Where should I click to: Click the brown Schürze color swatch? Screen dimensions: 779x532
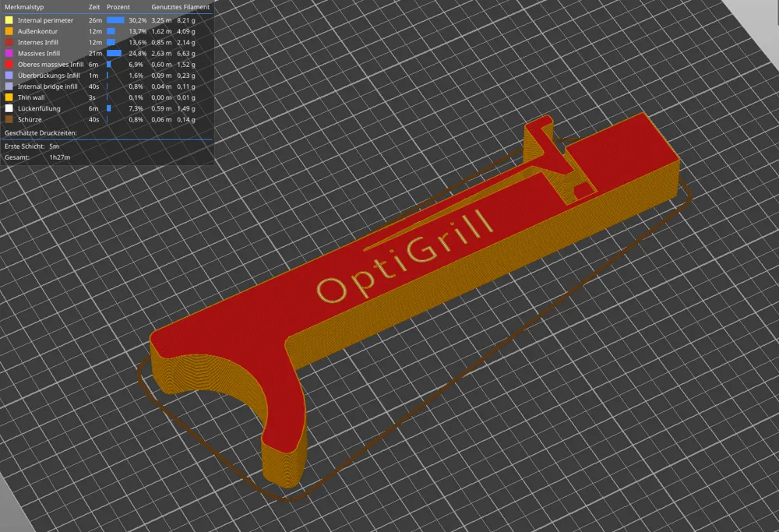(x=9, y=120)
